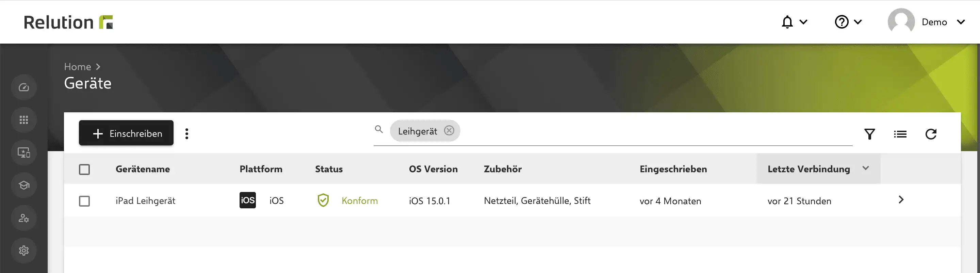Sort by Gerätename column header
The image size is (980, 273).
[143, 169]
